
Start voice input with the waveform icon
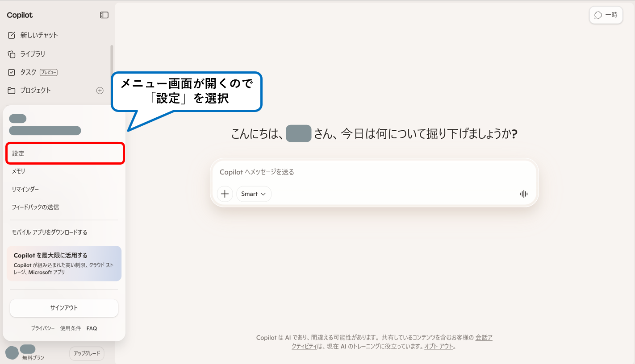point(524,194)
